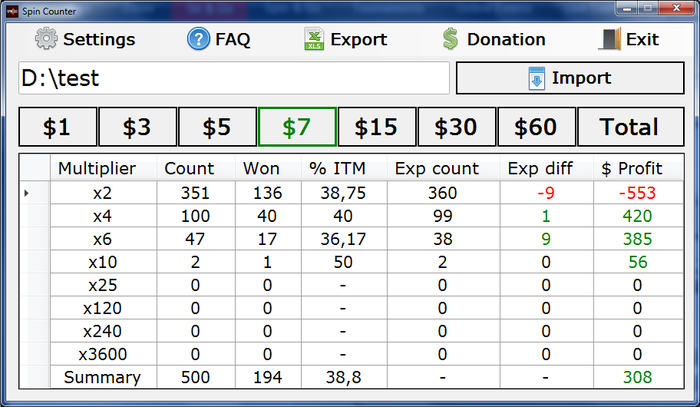This screenshot has height=407, width=700.
Task: Click the Summary count value 500
Action: (x=196, y=378)
